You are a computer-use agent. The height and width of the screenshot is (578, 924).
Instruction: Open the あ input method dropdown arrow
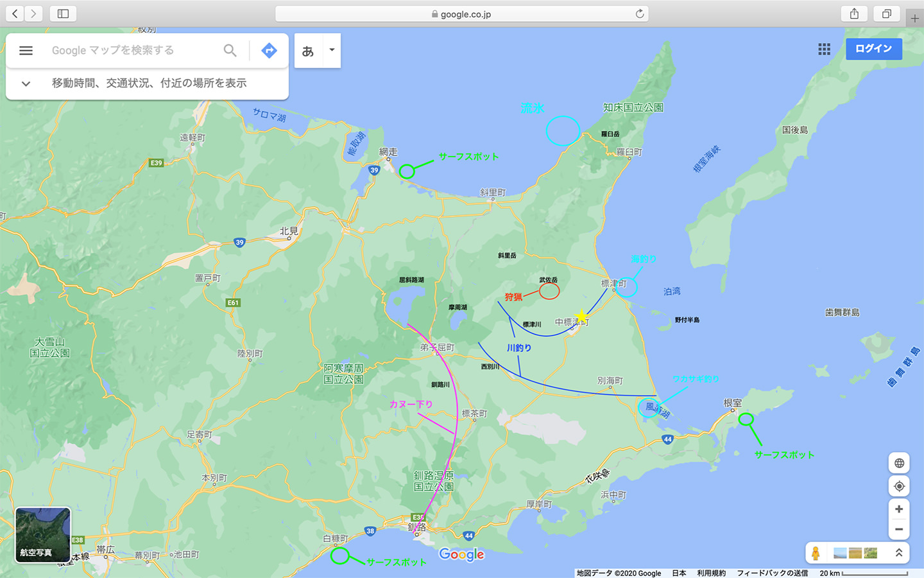[332, 50]
